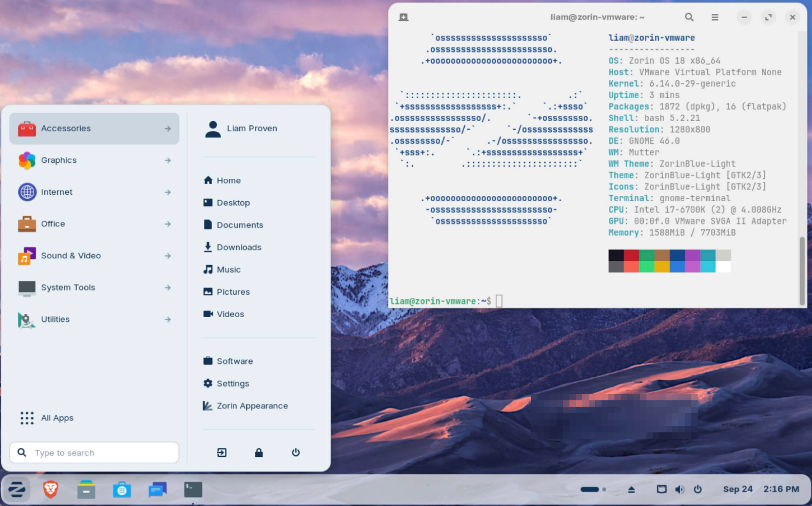Open the Files manager in taskbar
Image resolution: width=812 pixels, height=506 pixels.
coord(86,489)
